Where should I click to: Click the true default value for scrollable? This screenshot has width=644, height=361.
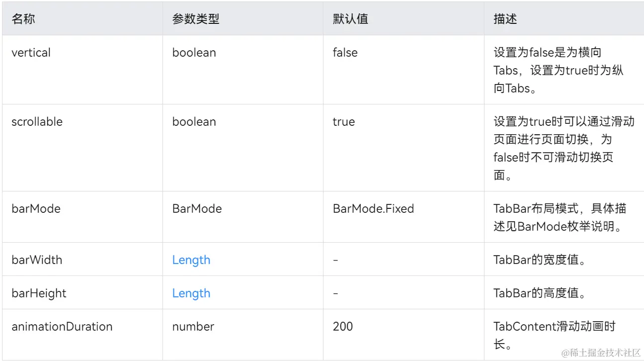[344, 121]
